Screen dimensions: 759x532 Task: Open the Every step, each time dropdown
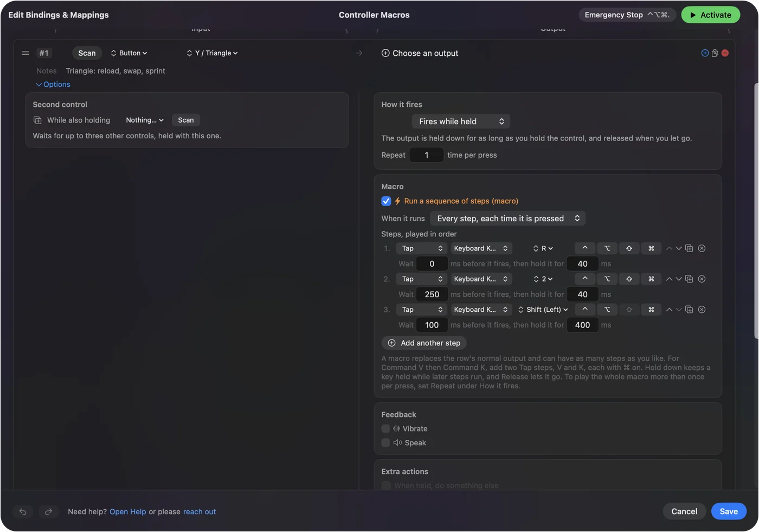coord(508,219)
